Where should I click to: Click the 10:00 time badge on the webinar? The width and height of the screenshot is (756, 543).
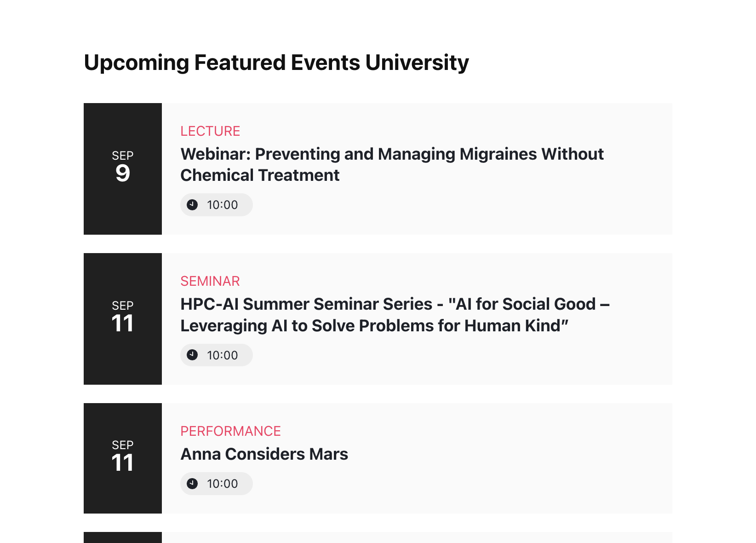pyautogui.click(x=216, y=205)
